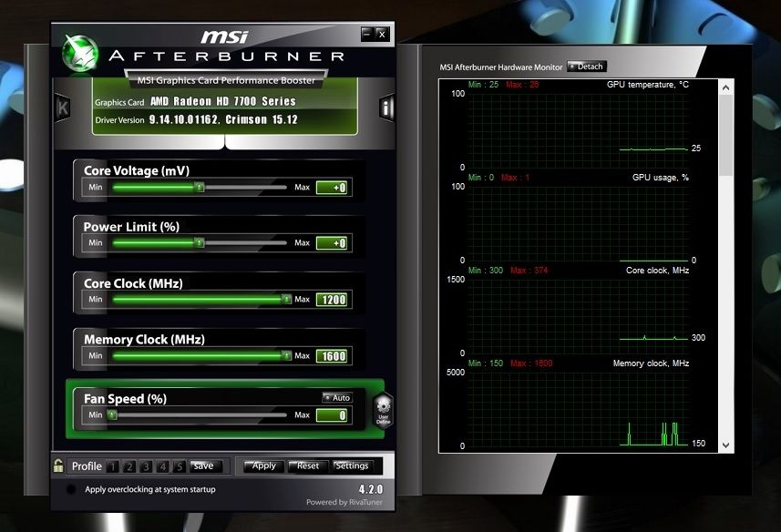The width and height of the screenshot is (781, 532).
Task: Open the Kombustor K side button
Action: click(62, 107)
